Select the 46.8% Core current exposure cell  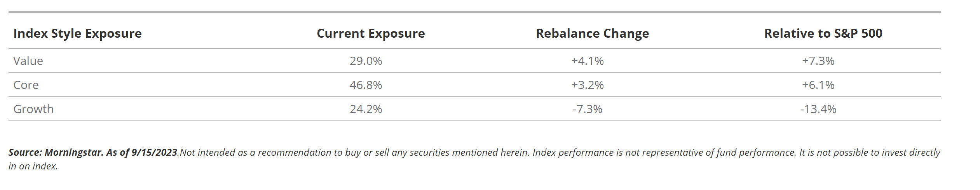tap(366, 85)
